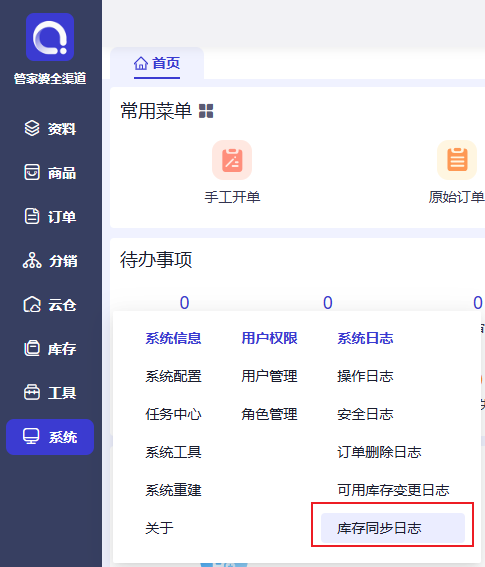
Task: Open 操作日志 menu entry
Action: [x=365, y=376]
